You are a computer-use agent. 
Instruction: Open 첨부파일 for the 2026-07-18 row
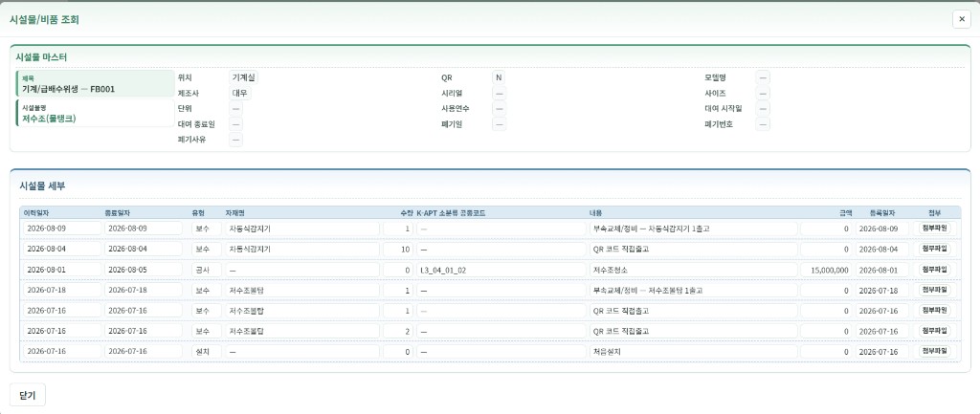click(x=934, y=290)
